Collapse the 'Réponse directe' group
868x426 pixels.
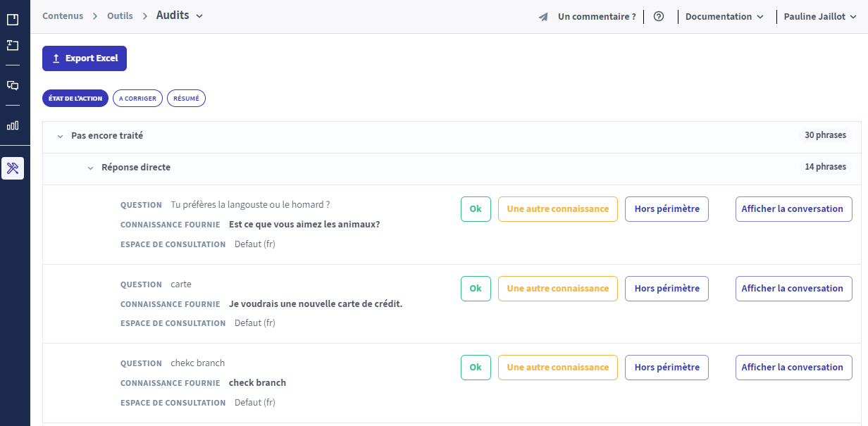[x=90, y=168]
